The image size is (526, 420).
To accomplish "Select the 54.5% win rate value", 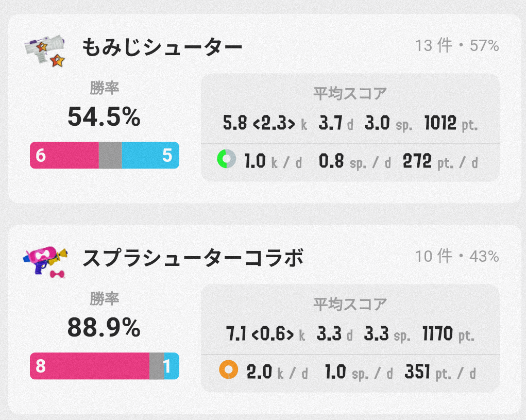I will tap(104, 117).
